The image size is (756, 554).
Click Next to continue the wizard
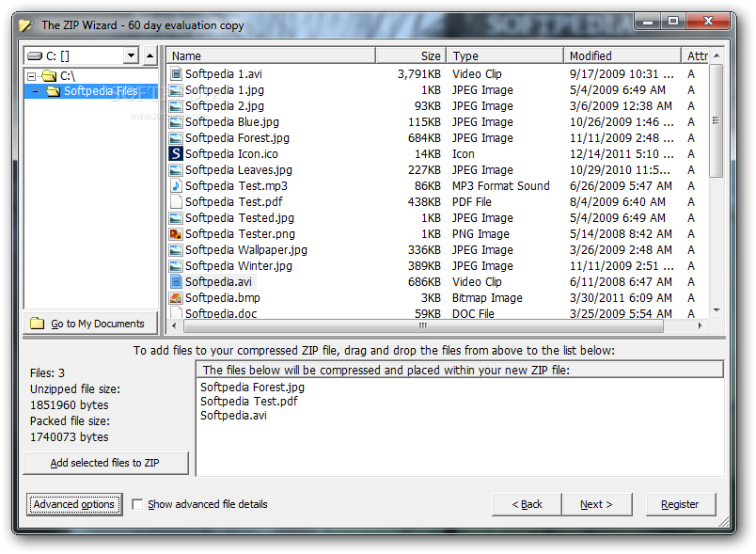596,504
